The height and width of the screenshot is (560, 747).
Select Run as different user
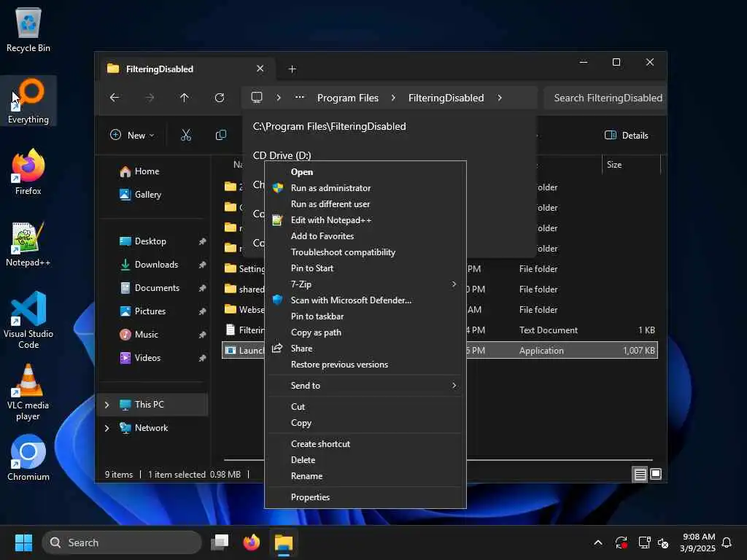tap(365, 204)
